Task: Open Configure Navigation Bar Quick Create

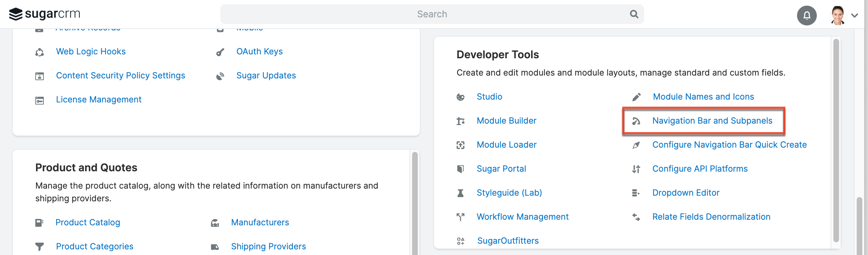Action: point(730,145)
